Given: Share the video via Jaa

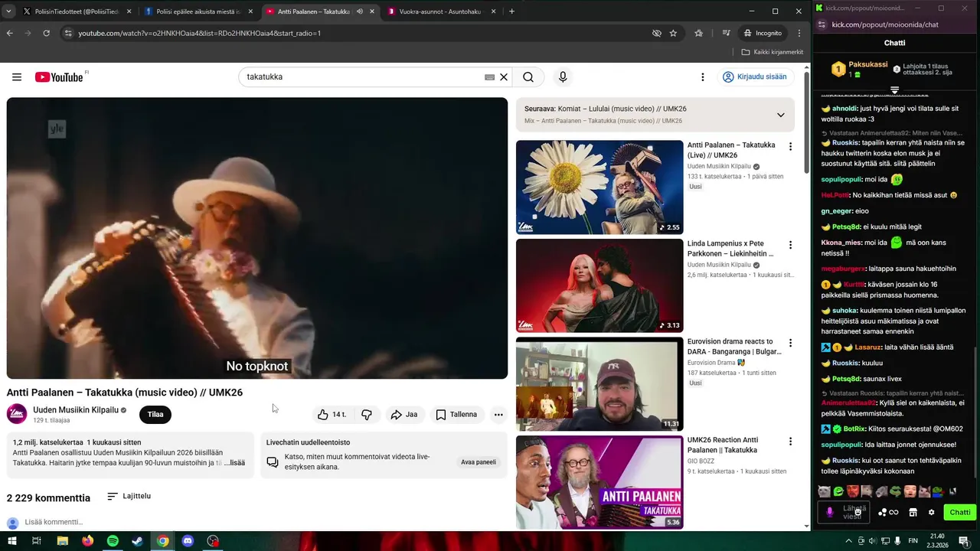Looking at the screenshot, I should (404, 415).
